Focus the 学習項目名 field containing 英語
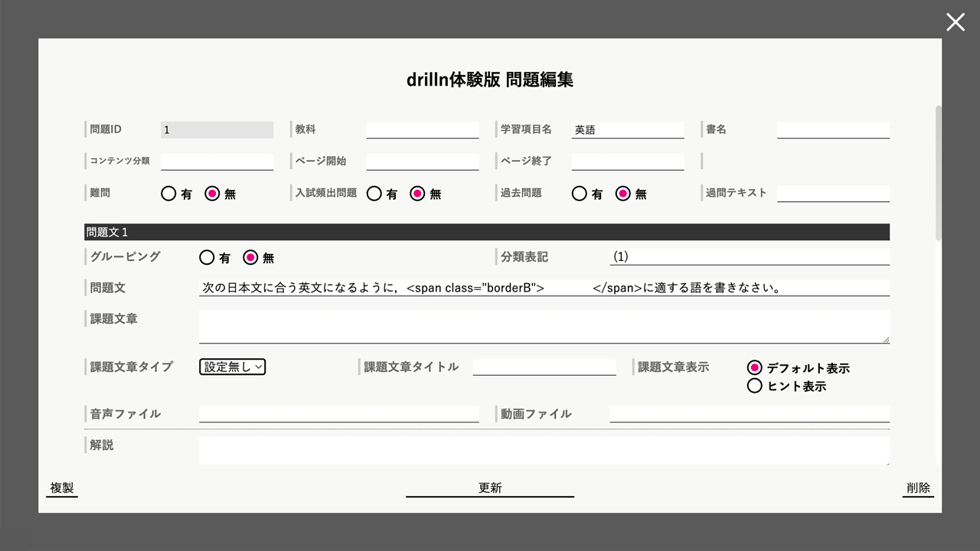The image size is (980, 551). tap(628, 130)
